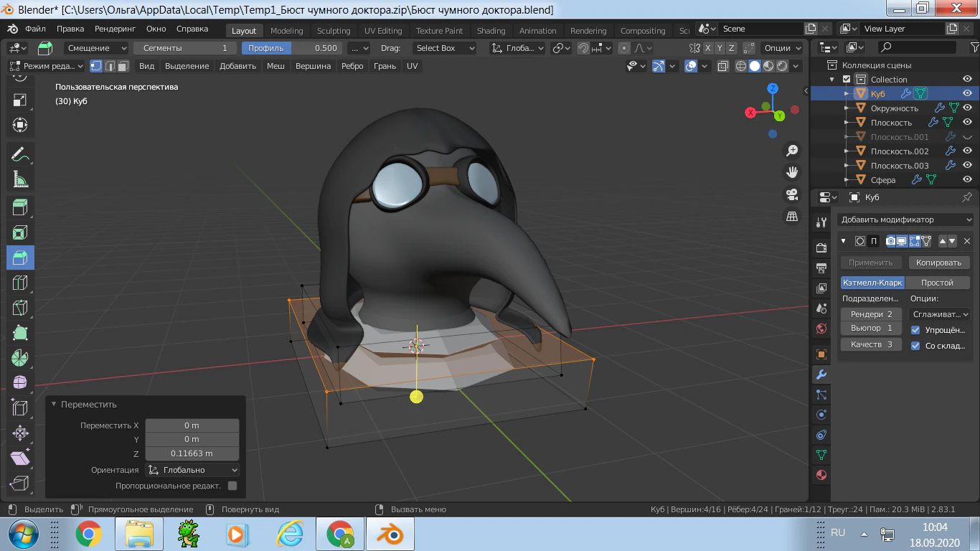Uncheck the Упрощён... checkbox

coord(915,330)
